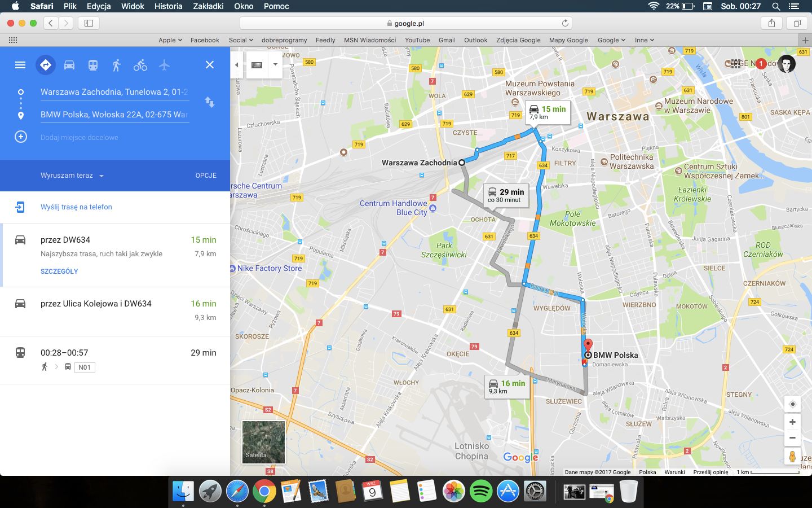The height and width of the screenshot is (508, 812).
Task: Click the Dodaj miejsce docelowe field
Action: click(x=80, y=138)
